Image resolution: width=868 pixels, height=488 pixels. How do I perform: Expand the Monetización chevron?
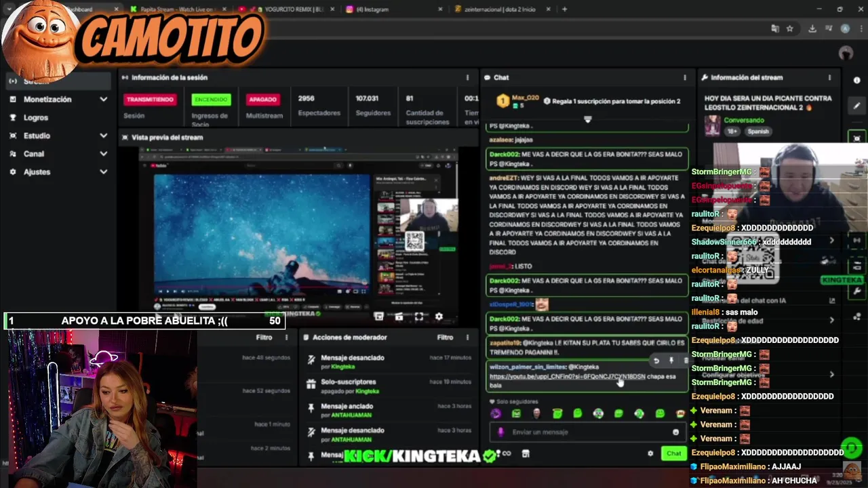tap(103, 99)
